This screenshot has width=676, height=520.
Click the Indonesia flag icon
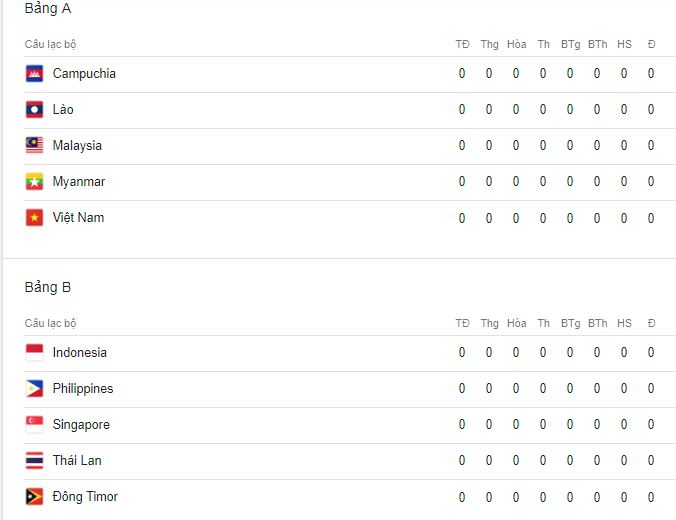coord(34,353)
